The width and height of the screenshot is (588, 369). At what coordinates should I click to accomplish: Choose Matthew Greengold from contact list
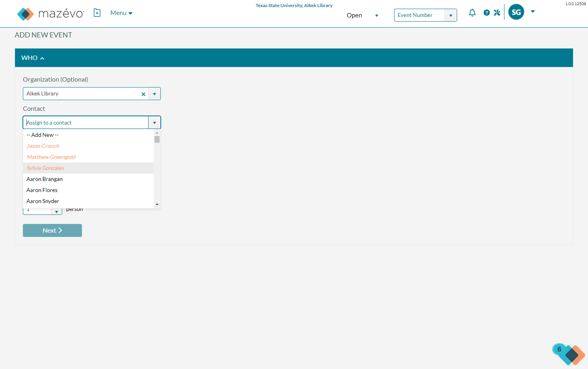88,157
